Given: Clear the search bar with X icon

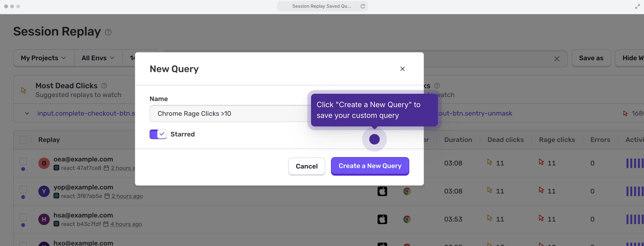Looking at the screenshot, I should pyautogui.click(x=557, y=59).
